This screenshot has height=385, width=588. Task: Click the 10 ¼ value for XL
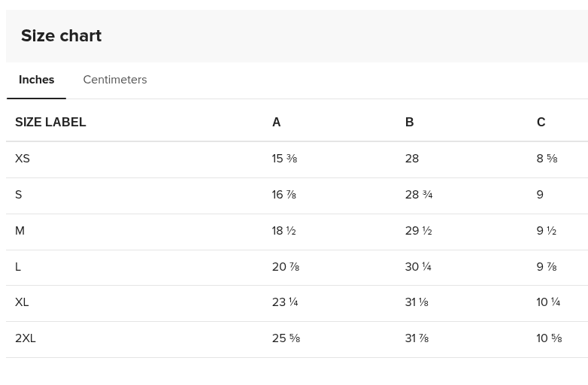[548, 302]
